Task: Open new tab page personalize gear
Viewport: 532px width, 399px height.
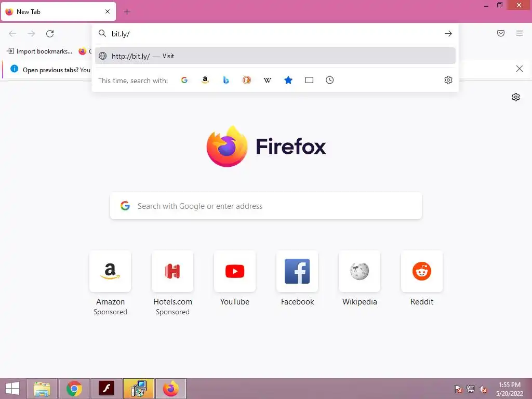Action: point(516,97)
